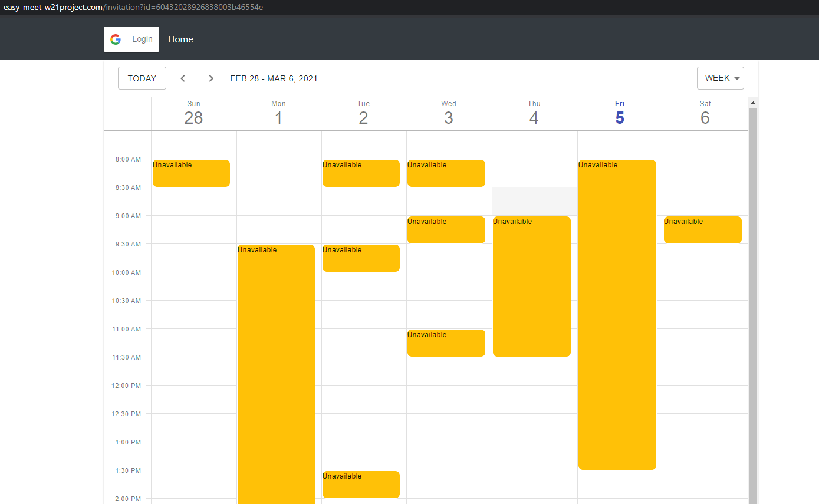Click the calendar scrollbar track

pos(753,295)
